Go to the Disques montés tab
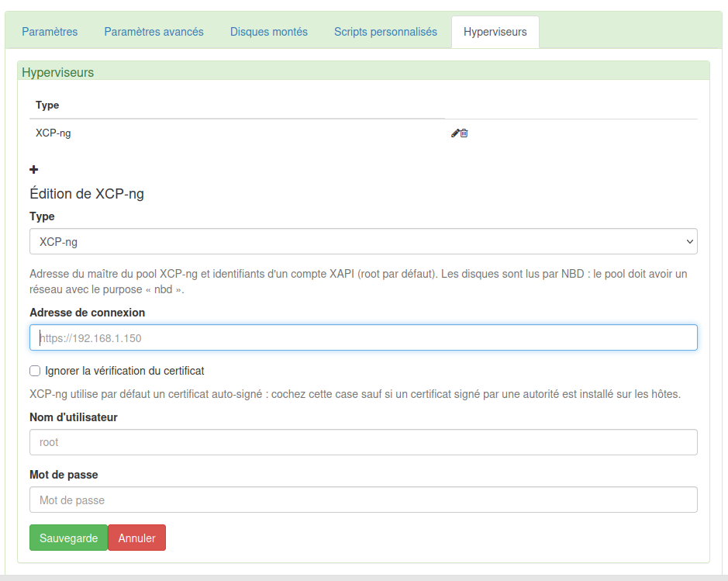Screen dimensions: 728x581 [x=269, y=32]
